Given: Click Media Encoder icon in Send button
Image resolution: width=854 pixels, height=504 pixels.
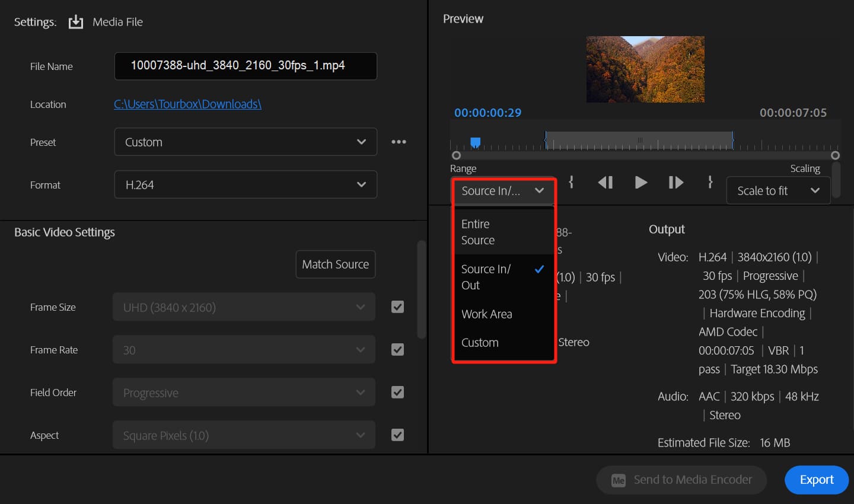Looking at the screenshot, I should pyautogui.click(x=619, y=480).
